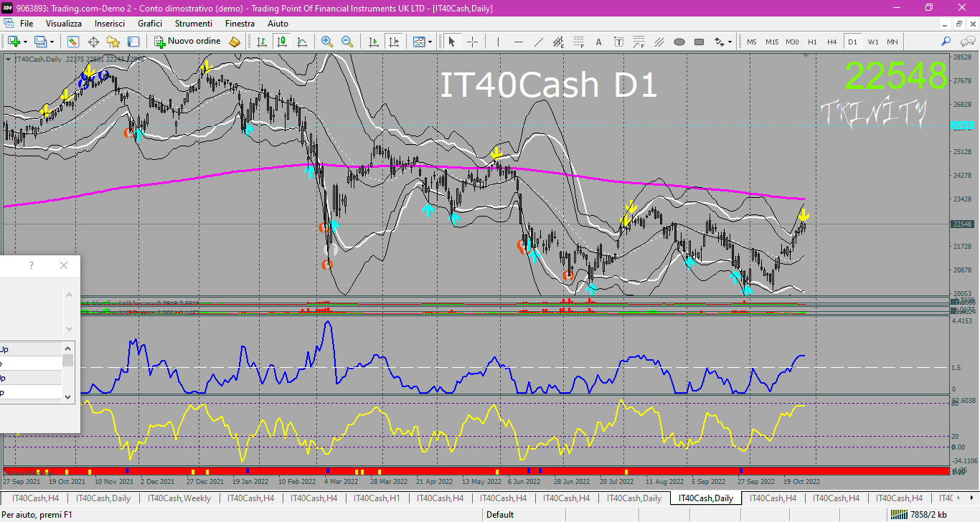980x522 pixels.
Task: Select the parallel lines tool
Action: pos(659,42)
